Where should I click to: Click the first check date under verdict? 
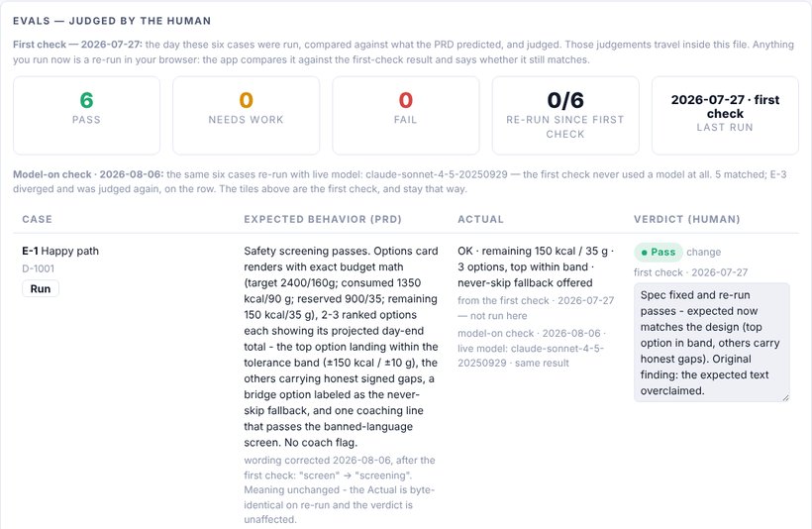(x=691, y=272)
